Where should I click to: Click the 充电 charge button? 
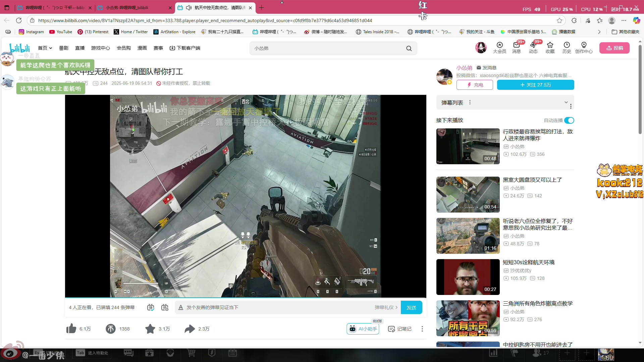click(475, 85)
